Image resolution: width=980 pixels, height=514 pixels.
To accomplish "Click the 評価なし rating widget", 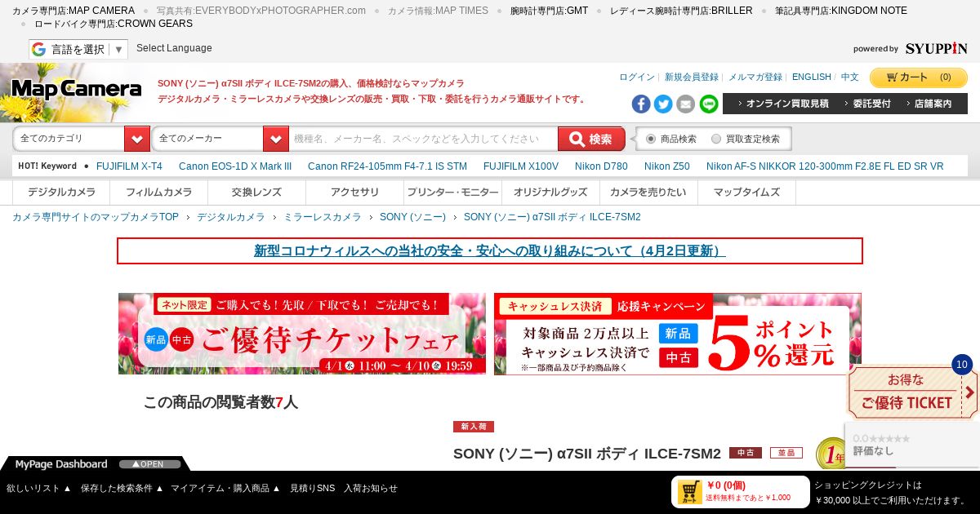I will (x=911, y=444).
